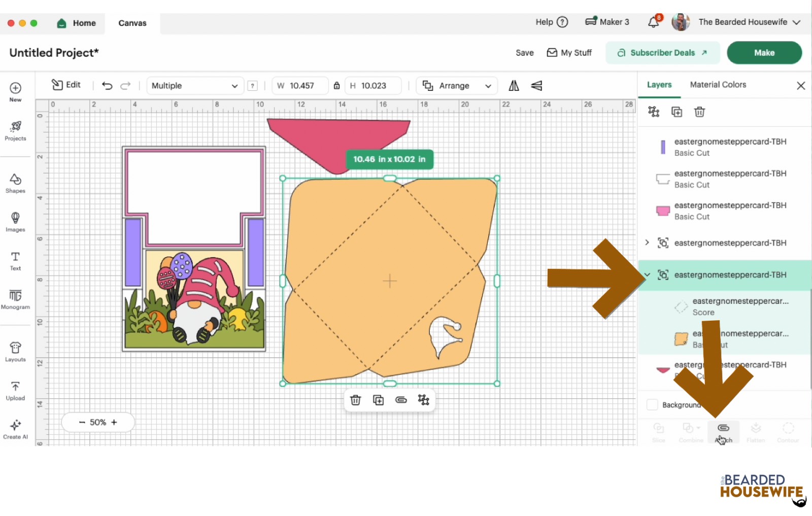Click the Redo arrow

click(125, 86)
